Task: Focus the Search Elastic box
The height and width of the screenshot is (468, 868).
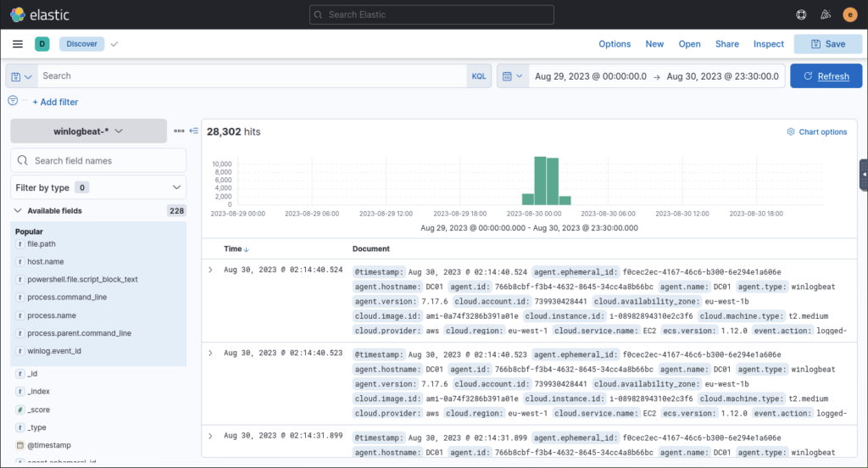Action: pos(431,15)
